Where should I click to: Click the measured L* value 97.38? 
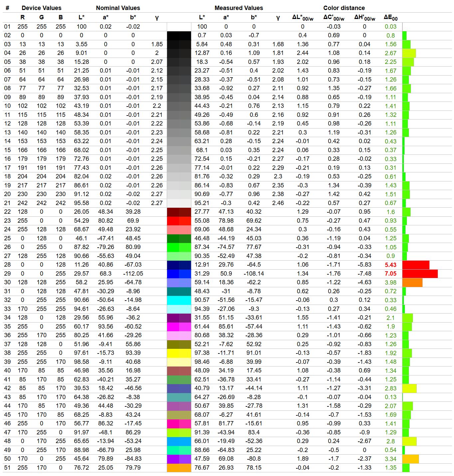[x=202, y=353]
